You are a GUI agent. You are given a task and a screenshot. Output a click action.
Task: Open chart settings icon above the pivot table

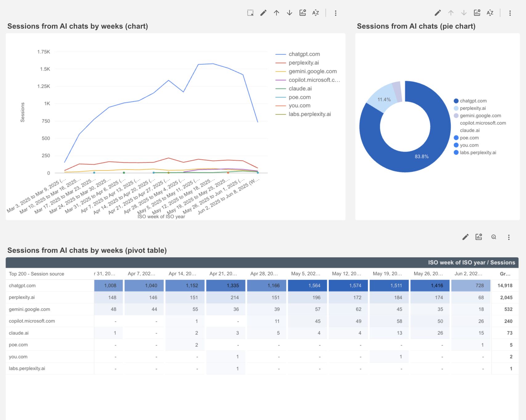[479, 237]
